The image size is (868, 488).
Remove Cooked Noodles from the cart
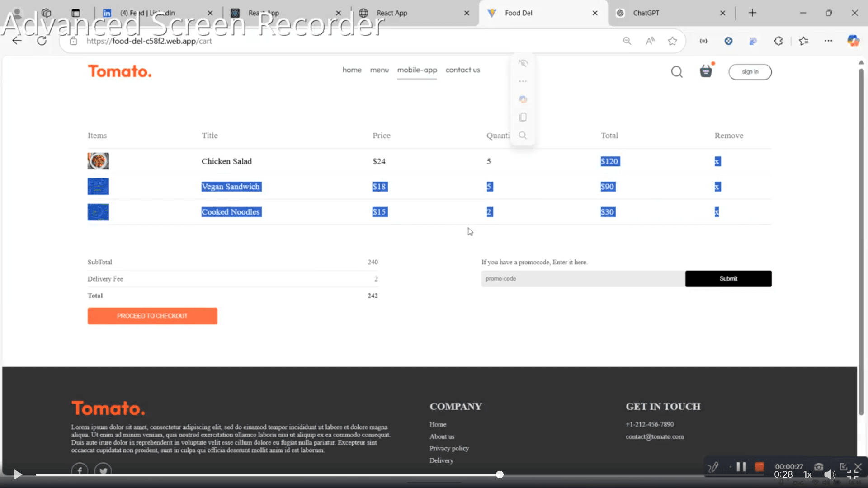(x=717, y=212)
